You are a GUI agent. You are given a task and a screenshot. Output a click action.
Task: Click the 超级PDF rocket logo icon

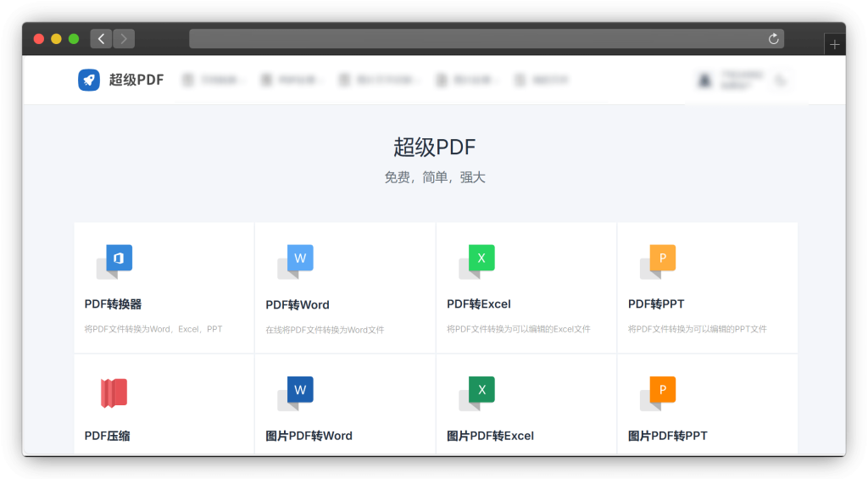(88, 80)
